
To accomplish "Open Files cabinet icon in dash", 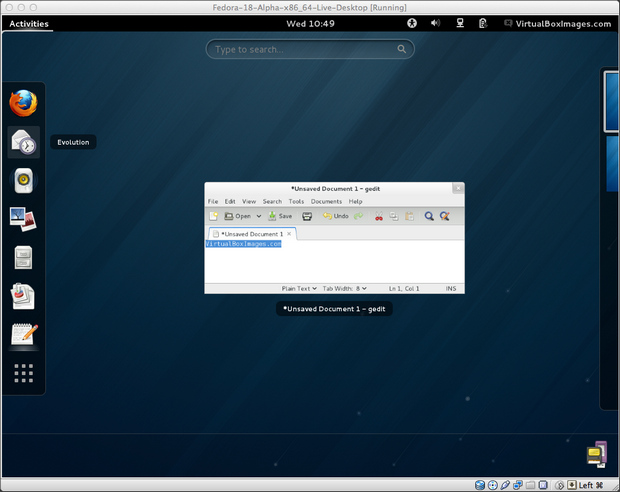I will [x=23, y=257].
